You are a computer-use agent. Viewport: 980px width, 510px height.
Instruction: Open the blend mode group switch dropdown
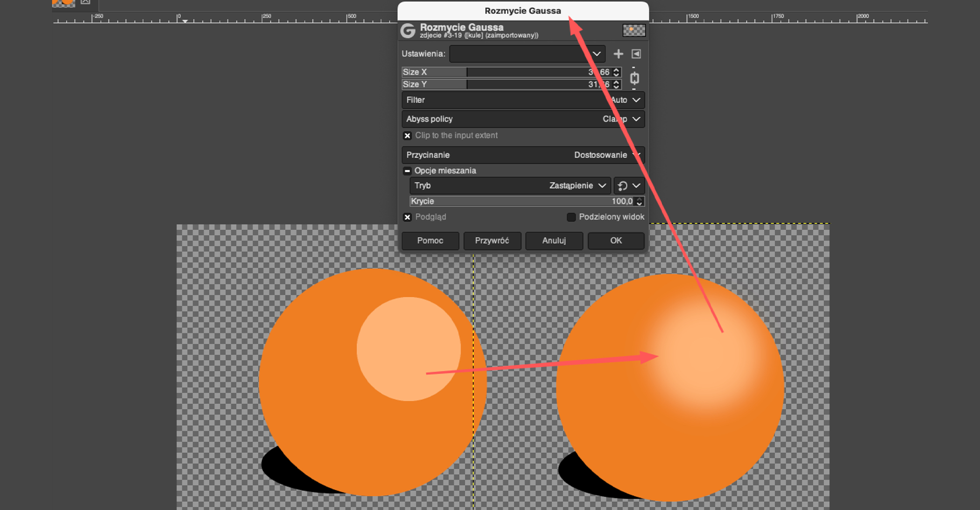[629, 186]
